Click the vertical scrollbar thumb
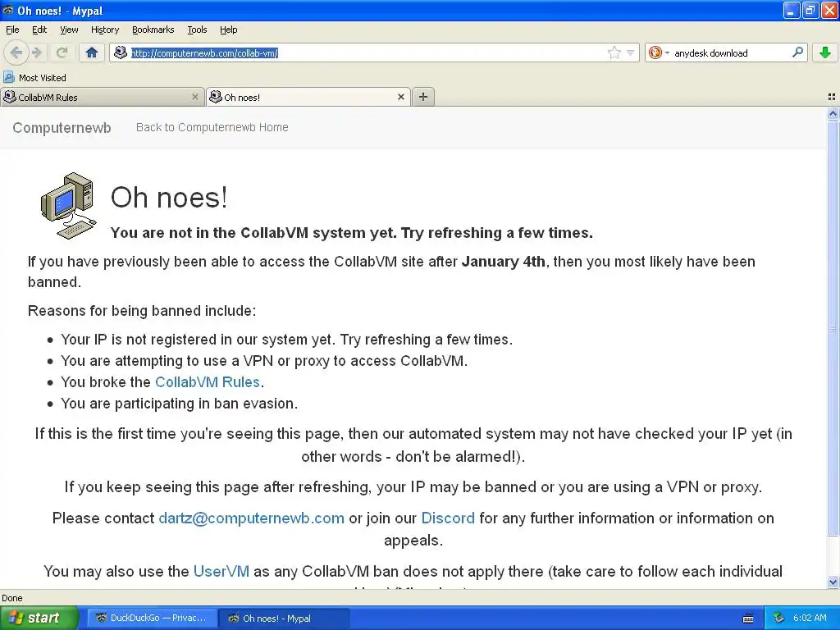 (833, 328)
